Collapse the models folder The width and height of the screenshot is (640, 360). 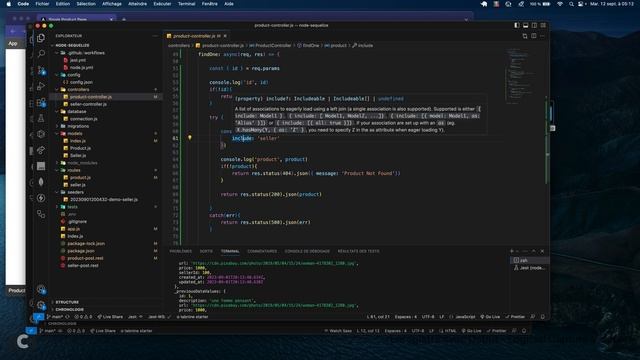click(75, 133)
